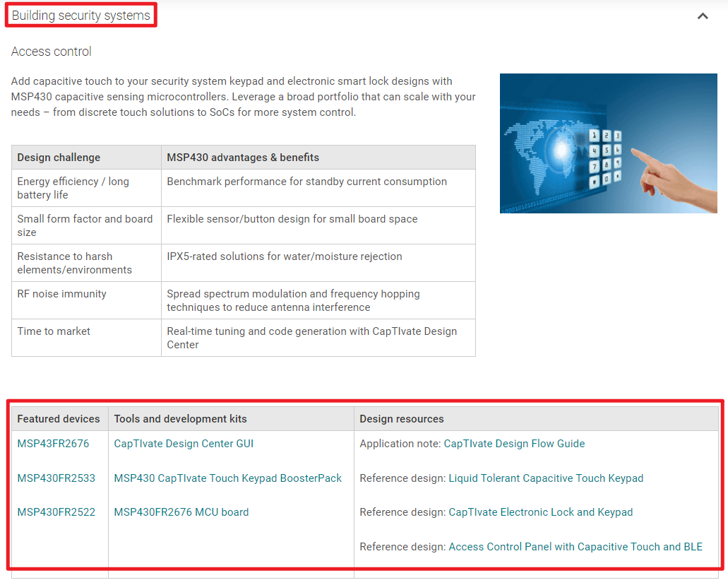Open the MSP430FR2533 device link

(56, 478)
